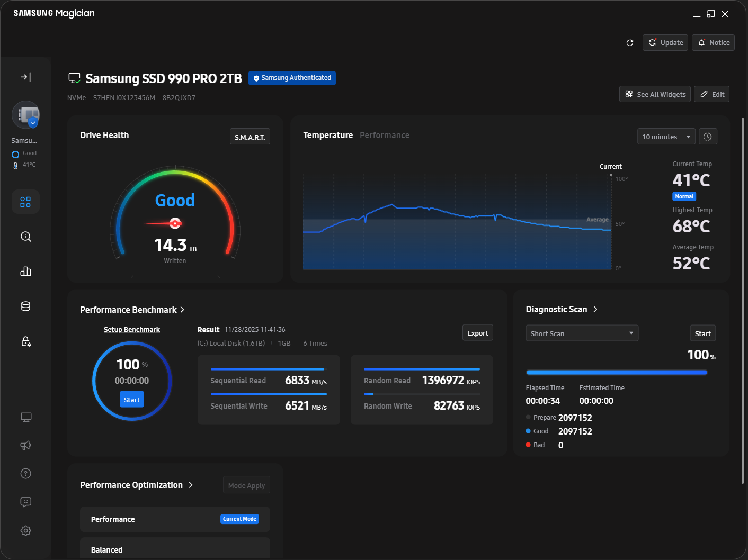
Task: Select the Data Management database icon
Action: click(x=25, y=306)
